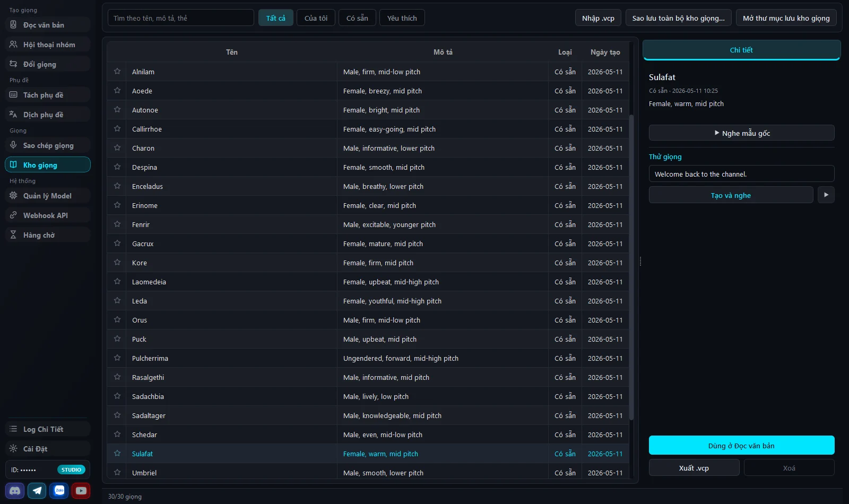Toggle favorite star for Fenrir
This screenshot has width=849, height=504.
[117, 224]
